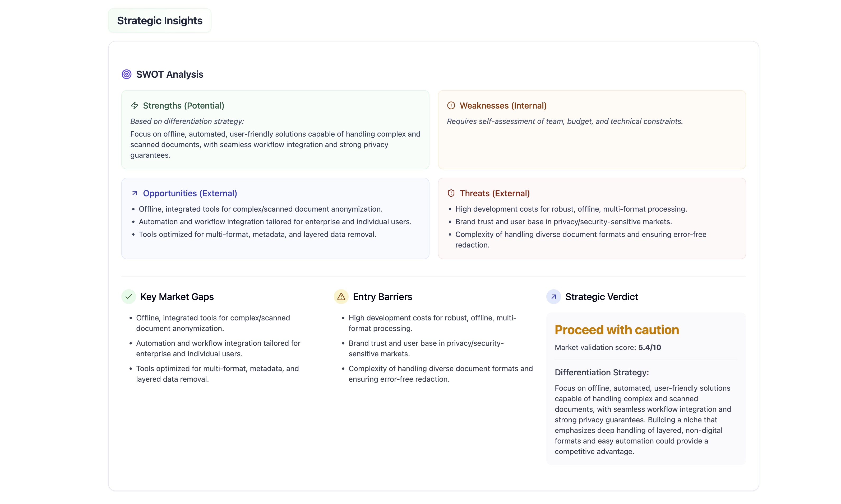Click the Key Market Gaps title
The height and width of the screenshot is (504, 841).
177,297
